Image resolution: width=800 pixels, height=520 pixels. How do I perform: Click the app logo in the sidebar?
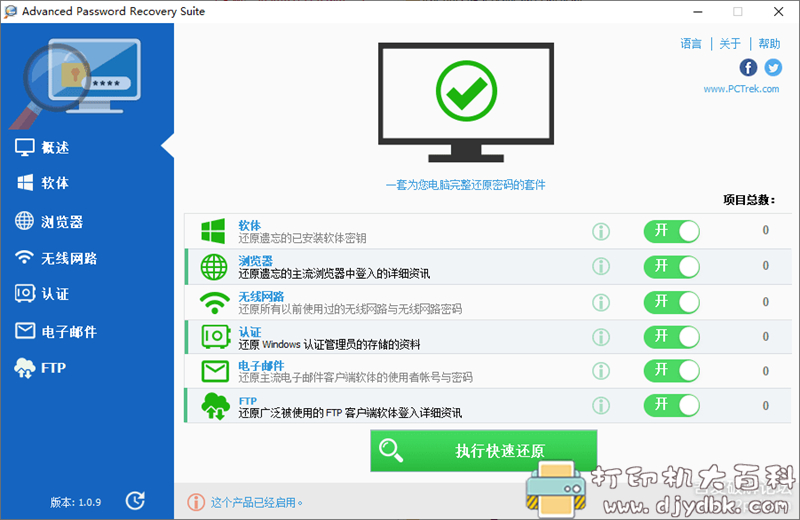click(x=76, y=82)
